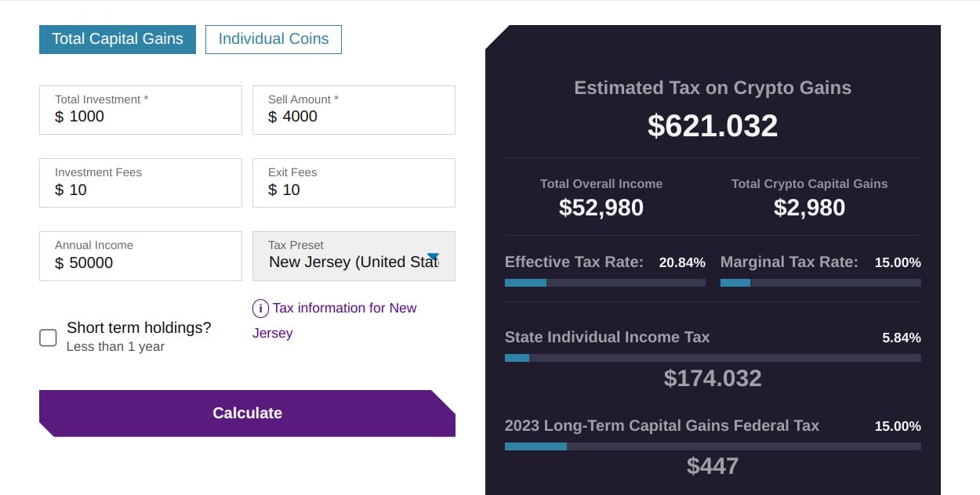This screenshot has width=980, height=495.
Task: Click the info icon beside Tax information
Action: 260,309
